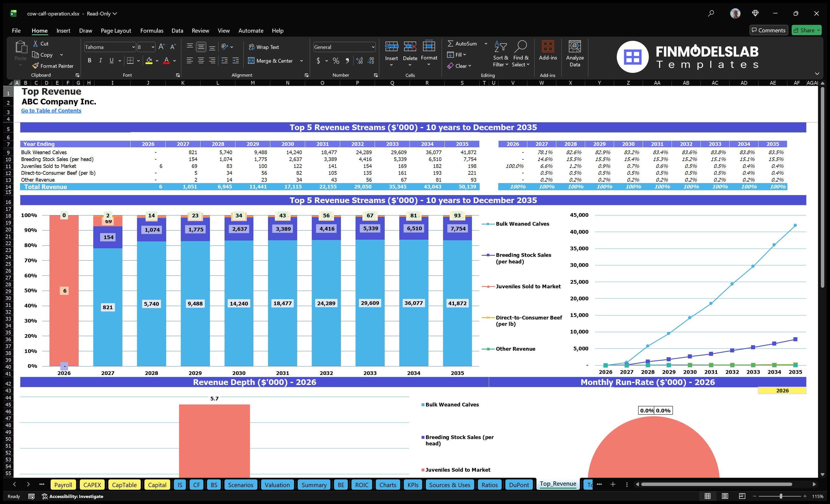The height and width of the screenshot is (504, 830).
Task: Click the search icon in the title bar
Action: coord(711,13)
